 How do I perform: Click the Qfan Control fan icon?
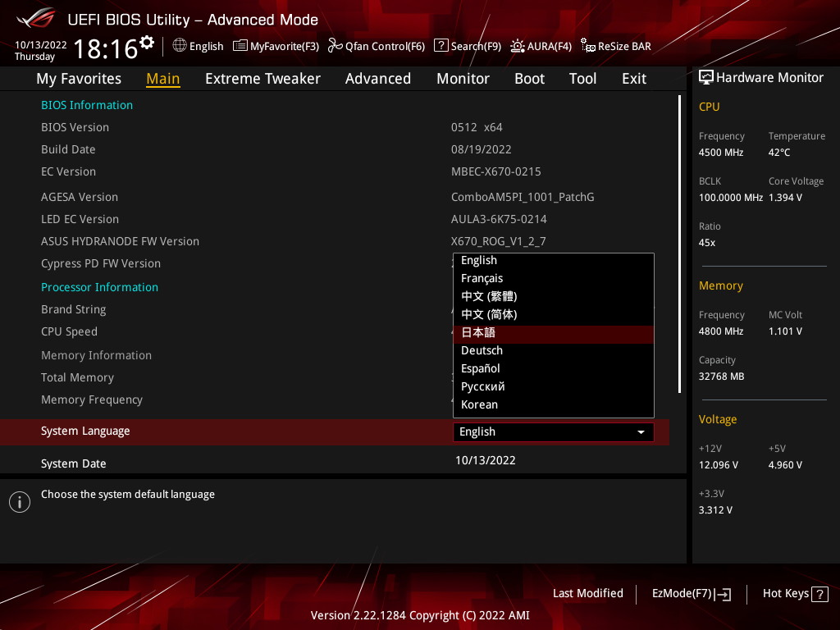point(336,46)
